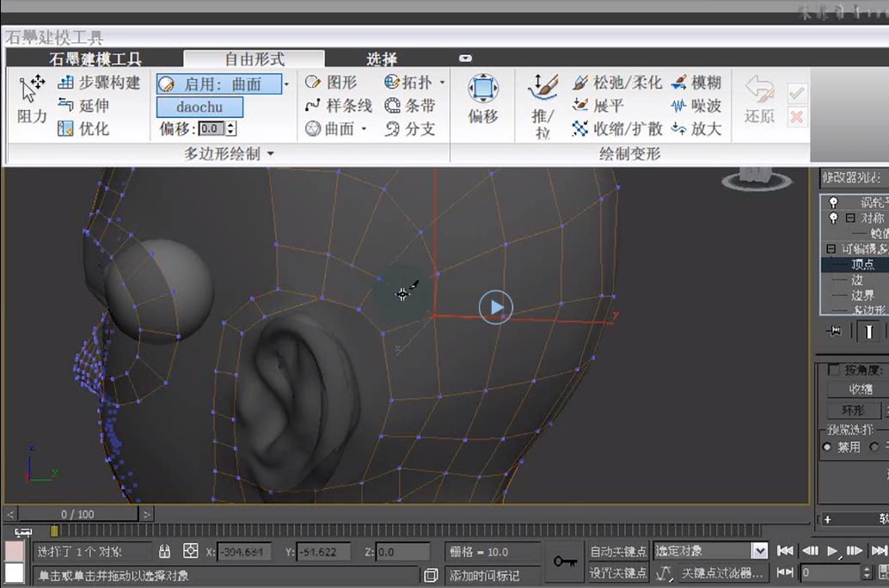Cancel changes with red X

(x=797, y=118)
